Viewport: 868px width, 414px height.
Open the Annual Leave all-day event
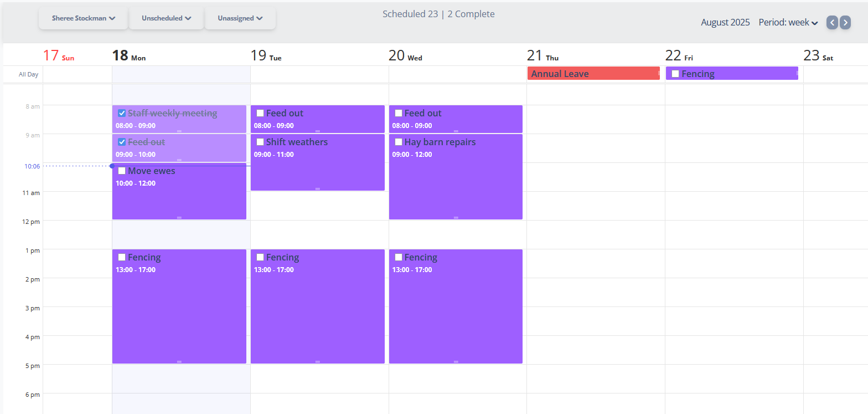592,74
